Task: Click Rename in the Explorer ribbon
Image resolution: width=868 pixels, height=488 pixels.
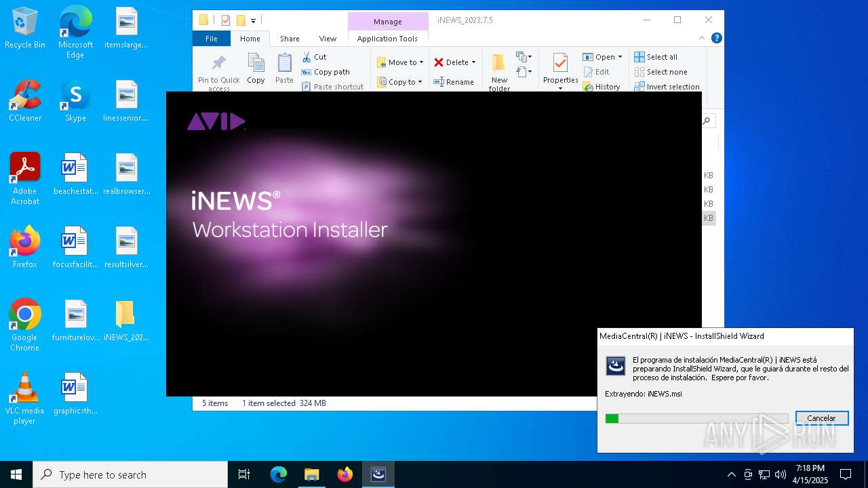Action: coord(454,82)
